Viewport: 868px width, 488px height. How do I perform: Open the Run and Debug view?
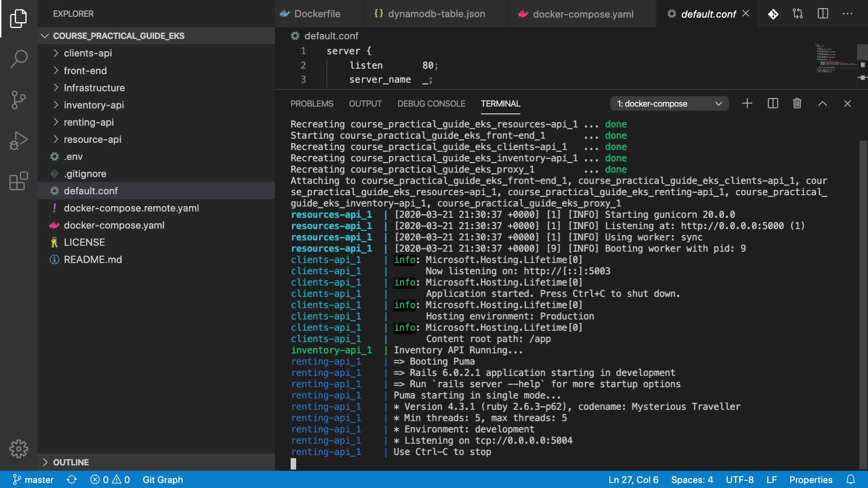[x=19, y=141]
